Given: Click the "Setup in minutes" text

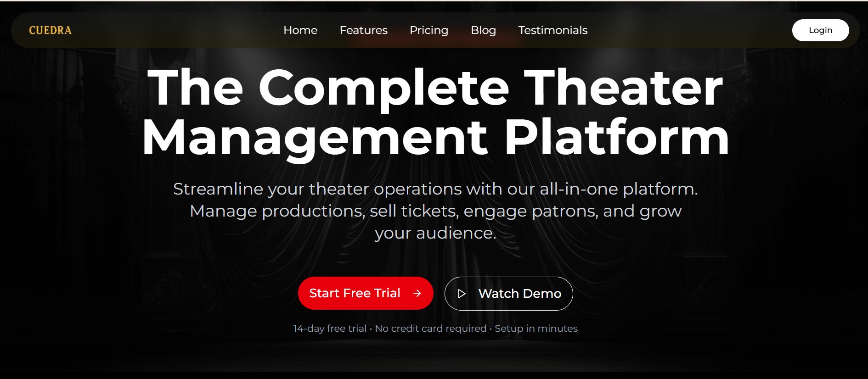Looking at the screenshot, I should [x=536, y=329].
